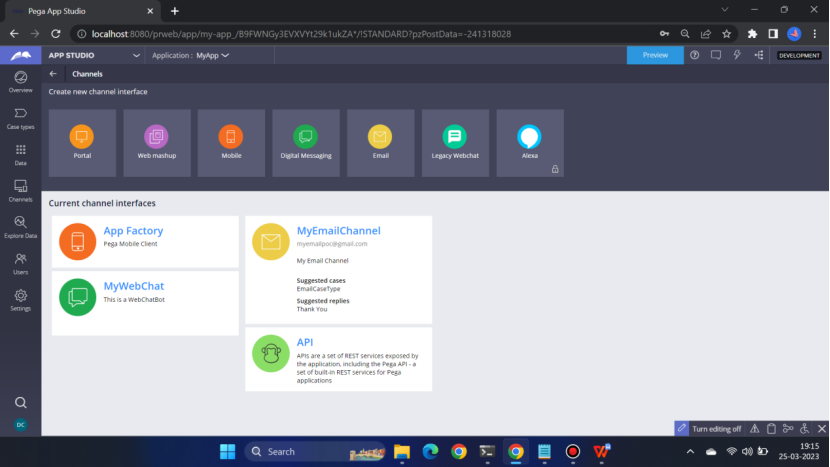The height and width of the screenshot is (467, 830).
Task: Open File Explorer from taskbar
Action: (402, 452)
